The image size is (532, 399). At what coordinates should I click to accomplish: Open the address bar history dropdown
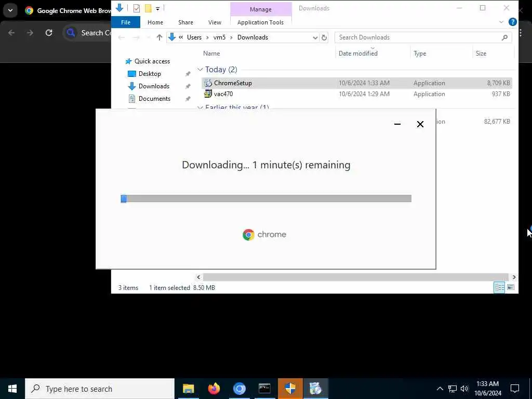point(315,37)
